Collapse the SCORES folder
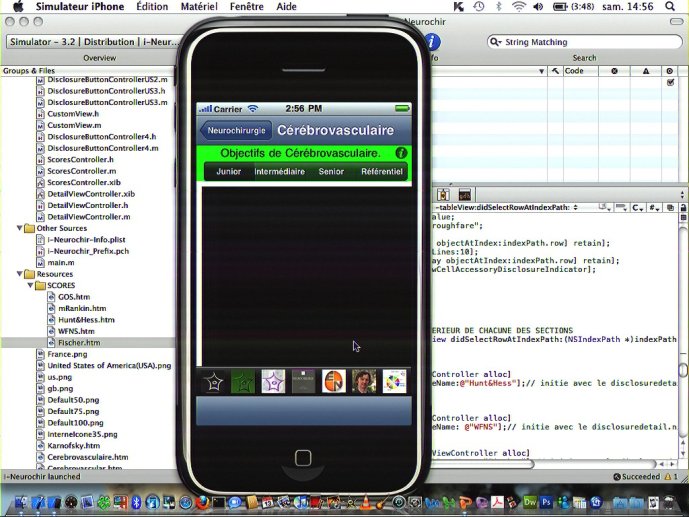Viewport: 689px width, 517px height. 30,285
